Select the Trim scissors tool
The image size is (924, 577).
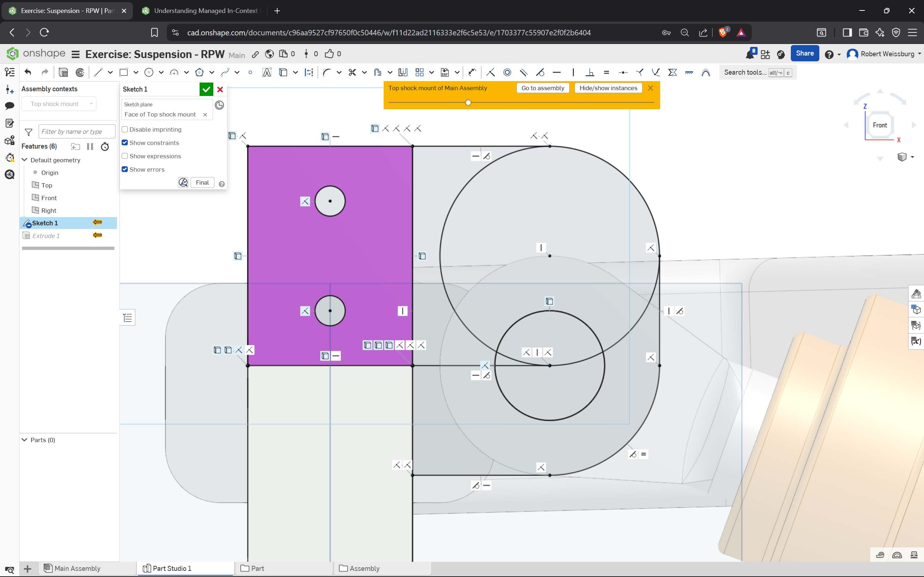click(352, 72)
